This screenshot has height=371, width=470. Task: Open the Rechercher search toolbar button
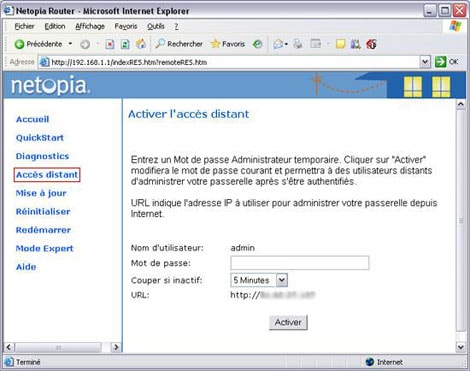pyautogui.click(x=179, y=44)
